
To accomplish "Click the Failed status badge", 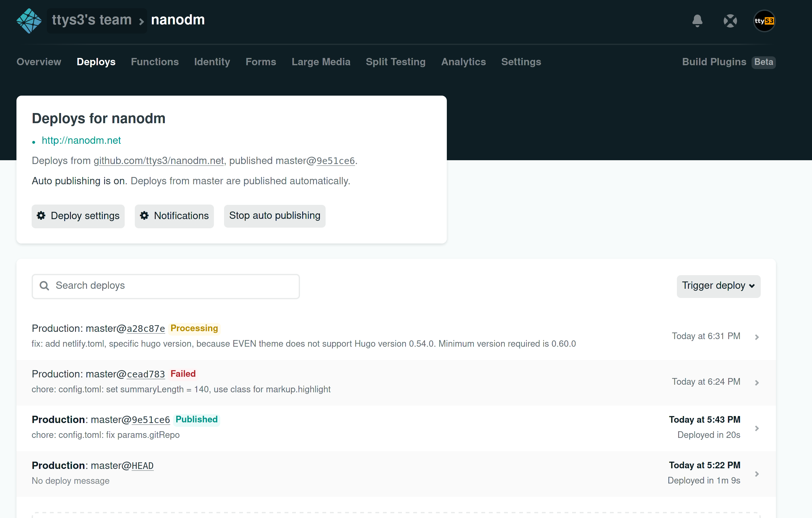I will 183,374.
